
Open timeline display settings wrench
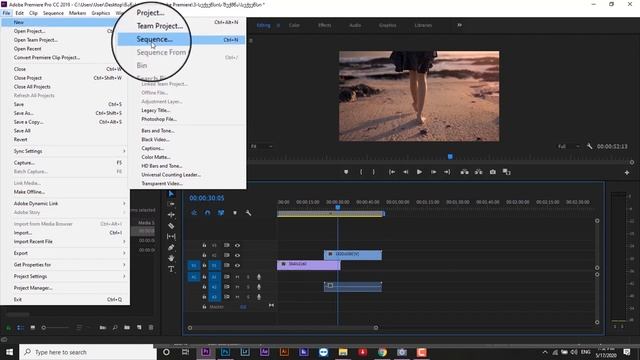248,213
